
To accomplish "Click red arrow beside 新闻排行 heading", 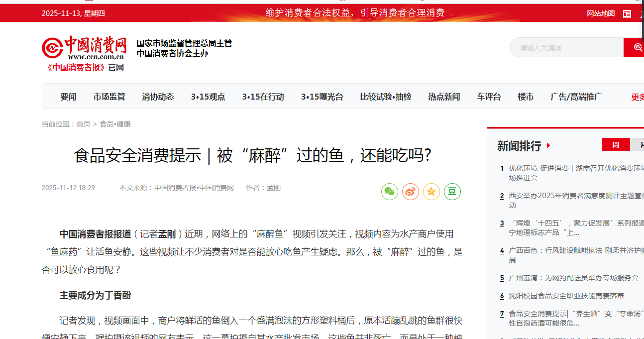I will pyautogui.click(x=548, y=146).
